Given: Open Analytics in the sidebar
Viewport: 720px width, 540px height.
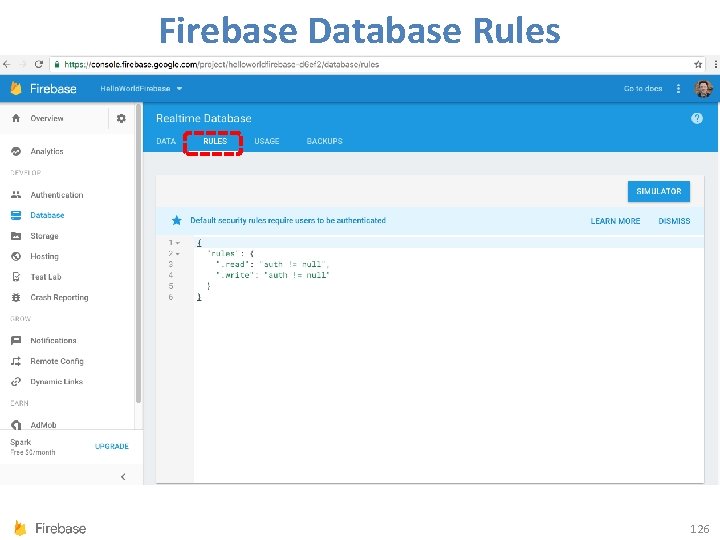Looking at the screenshot, I should [47, 151].
